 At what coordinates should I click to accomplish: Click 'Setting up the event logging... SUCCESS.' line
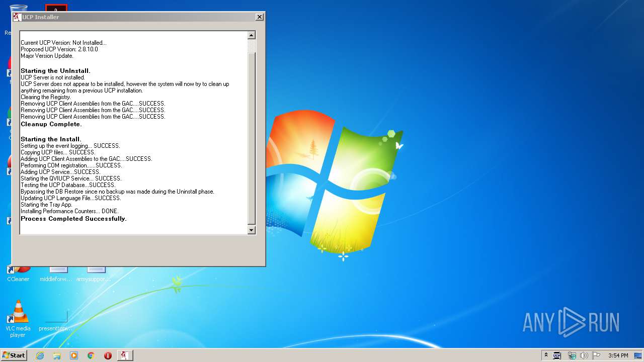pos(70,146)
